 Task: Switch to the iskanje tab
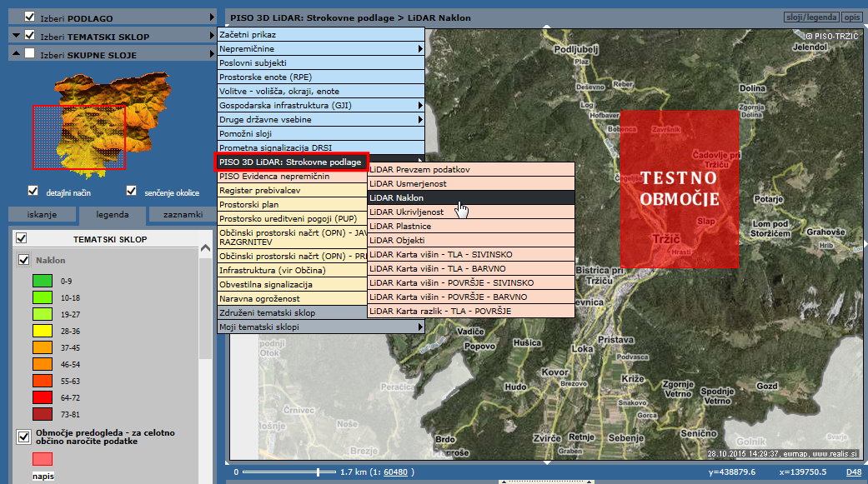(43, 215)
